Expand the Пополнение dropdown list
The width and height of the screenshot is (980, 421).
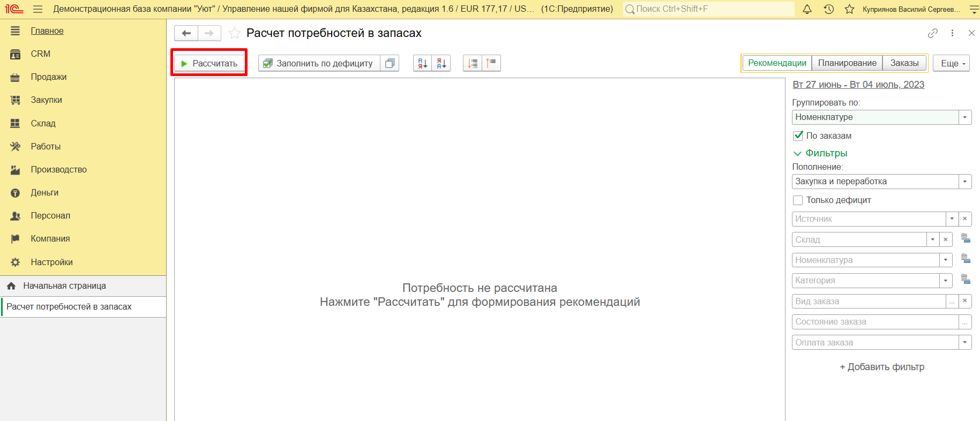click(x=965, y=182)
